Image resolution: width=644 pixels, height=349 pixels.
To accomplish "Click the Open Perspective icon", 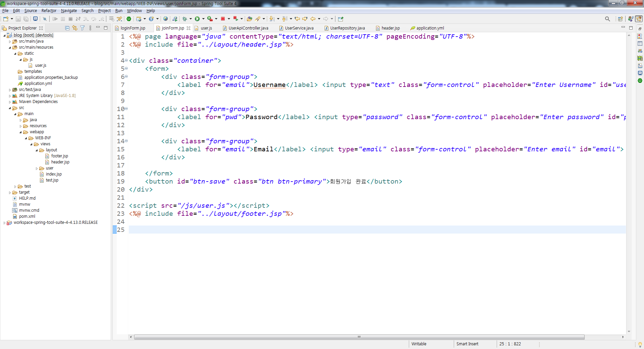I will click(x=620, y=19).
